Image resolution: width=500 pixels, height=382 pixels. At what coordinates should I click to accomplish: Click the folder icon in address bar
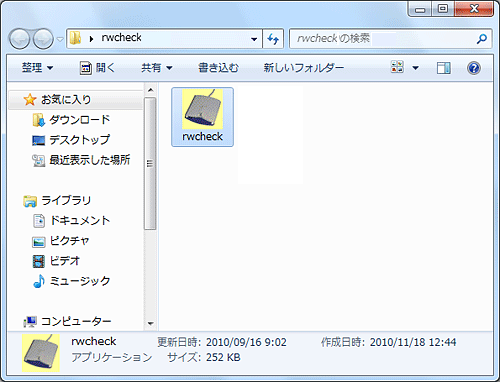[x=76, y=38]
